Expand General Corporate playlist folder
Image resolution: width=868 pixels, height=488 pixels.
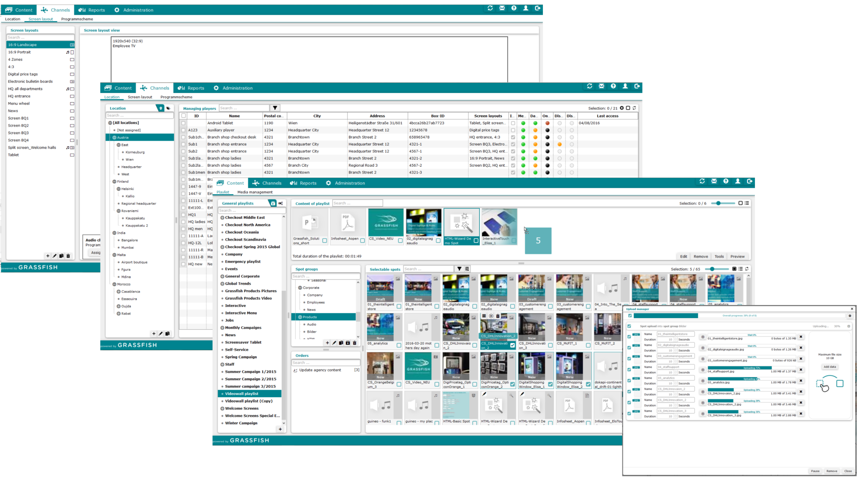coord(222,277)
